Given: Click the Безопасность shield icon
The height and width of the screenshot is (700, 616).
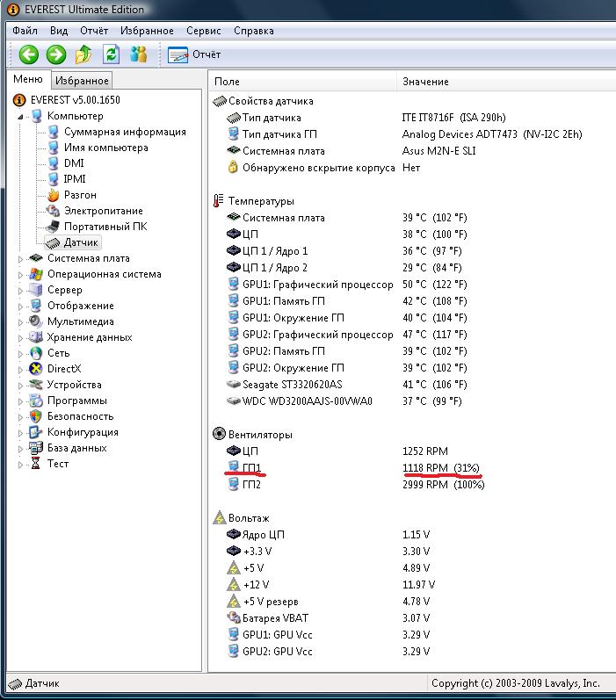Looking at the screenshot, I should click(x=36, y=416).
